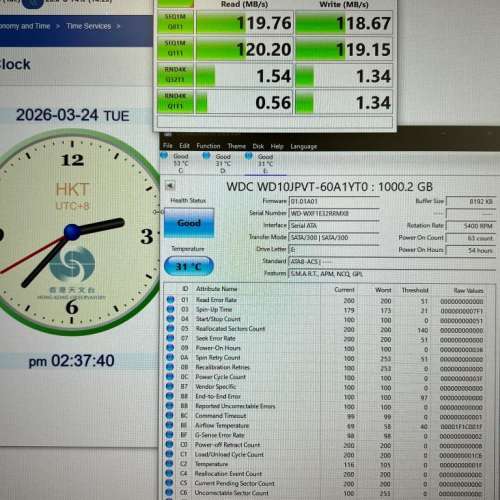This screenshot has width=500, height=500.
Task: Click the WDC WD10JPVT-60A1YT0 disk title
Action: pyautogui.click(x=329, y=187)
